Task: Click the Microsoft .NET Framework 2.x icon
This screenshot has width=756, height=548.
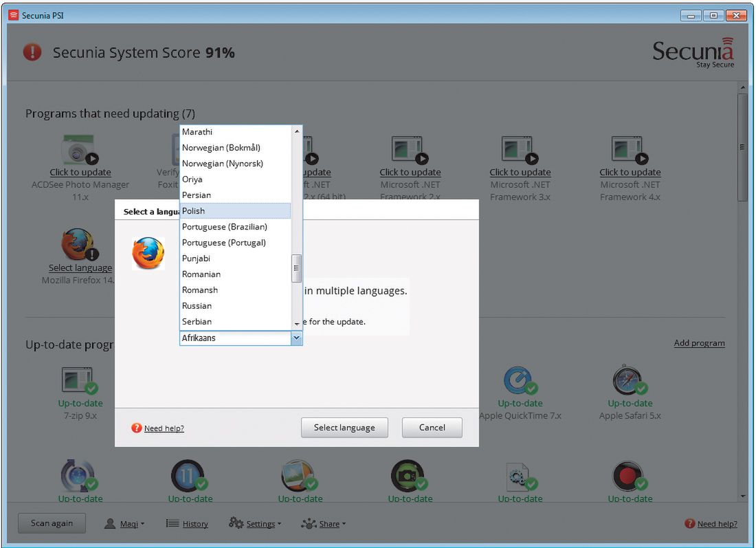Action: pos(410,150)
